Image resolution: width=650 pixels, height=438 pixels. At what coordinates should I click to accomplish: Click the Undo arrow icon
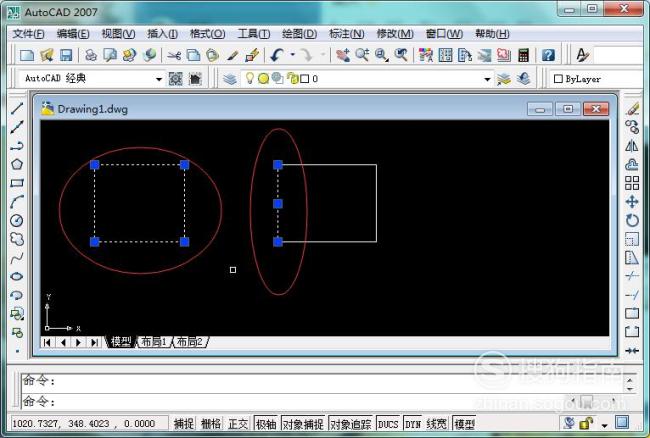tap(277, 55)
